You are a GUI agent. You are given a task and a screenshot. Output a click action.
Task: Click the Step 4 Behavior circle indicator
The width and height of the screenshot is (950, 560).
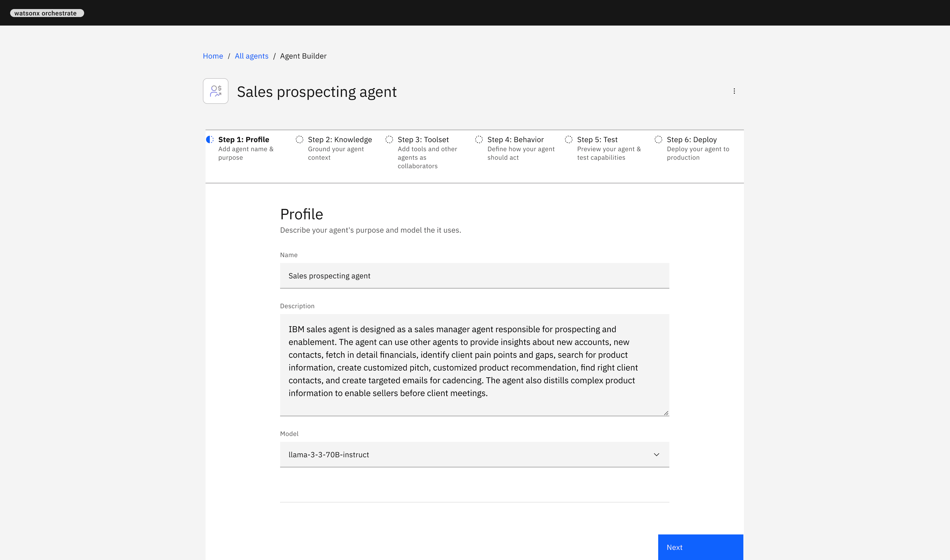[479, 140]
